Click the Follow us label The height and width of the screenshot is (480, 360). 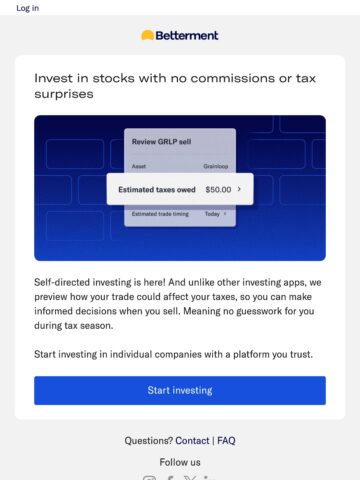pyautogui.click(x=180, y=462)
